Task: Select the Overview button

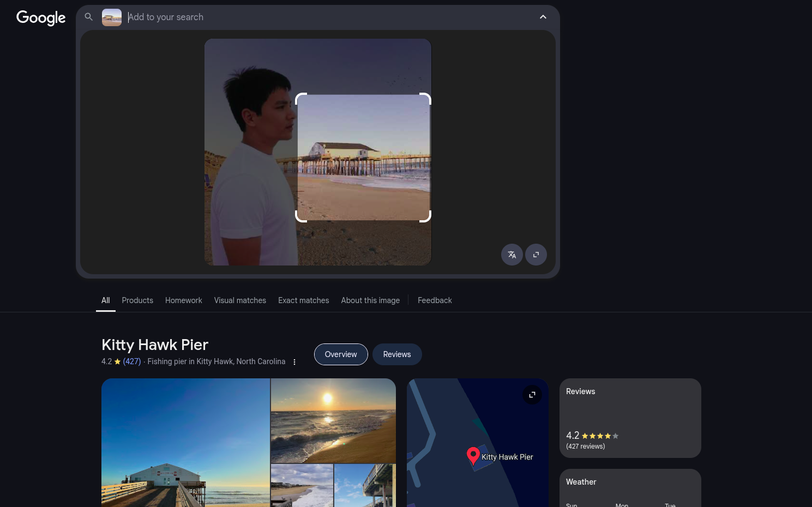Action: [x=341, y=354]
